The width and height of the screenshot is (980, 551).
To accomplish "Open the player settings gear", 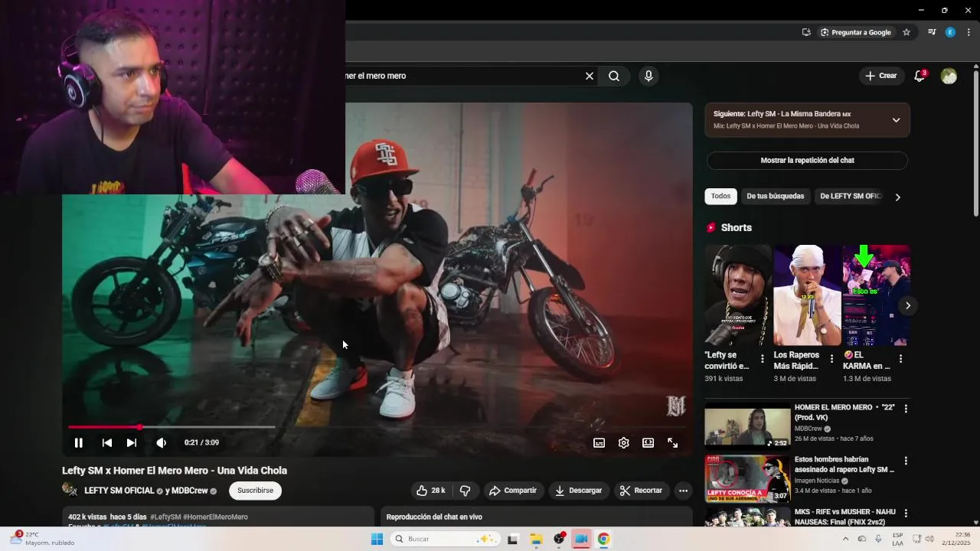I will coord(623,442).
